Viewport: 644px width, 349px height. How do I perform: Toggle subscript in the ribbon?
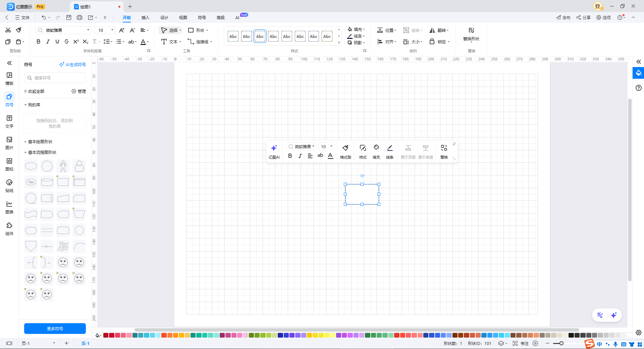pos(85,42)
